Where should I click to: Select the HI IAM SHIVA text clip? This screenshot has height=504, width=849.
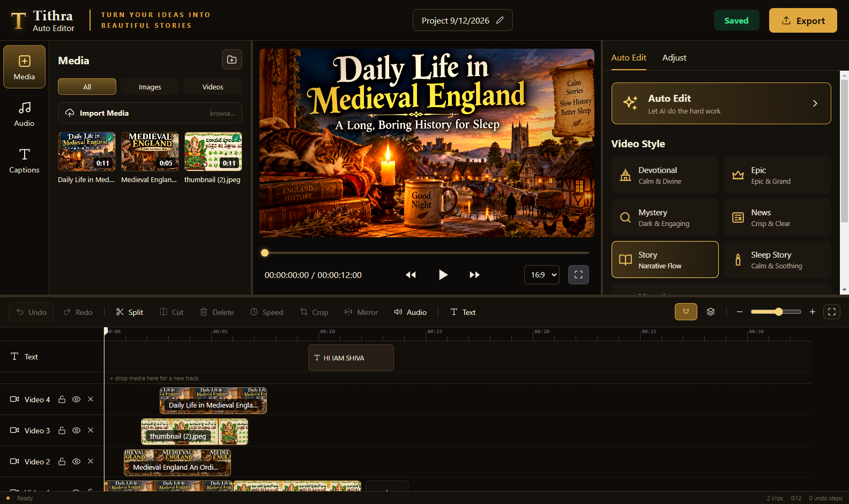351,358
